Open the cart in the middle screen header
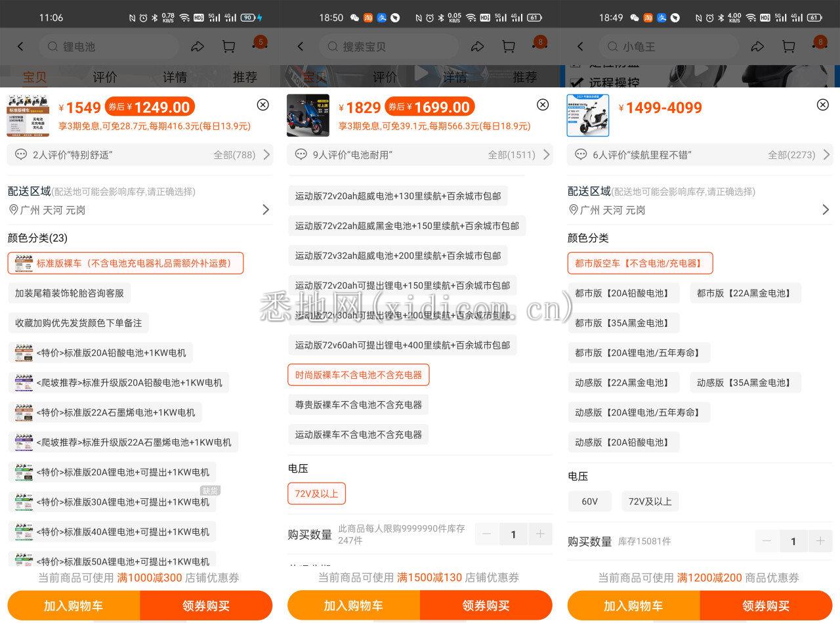The height and width of the screenshot is (623, 840). click(509, 47)
